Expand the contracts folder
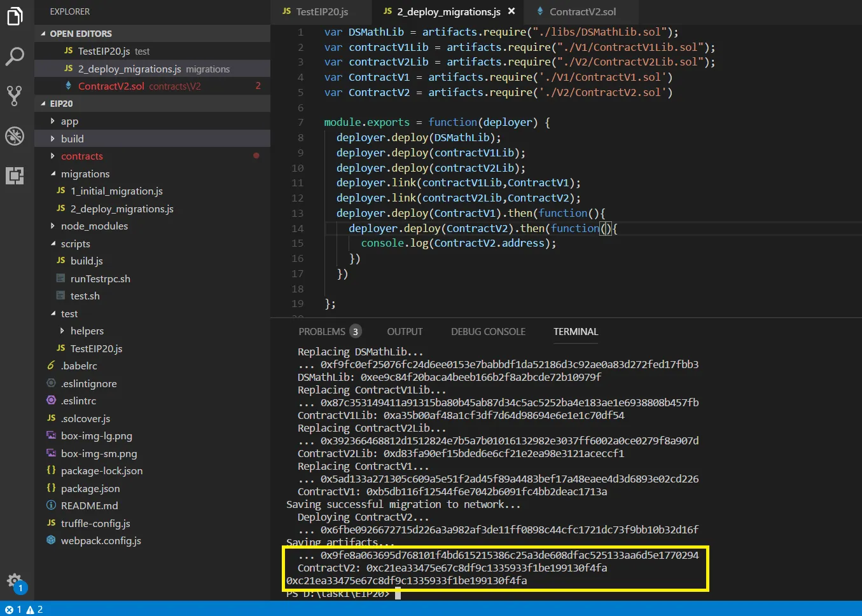This screenshot has height=616, width=862. (53, 156)
